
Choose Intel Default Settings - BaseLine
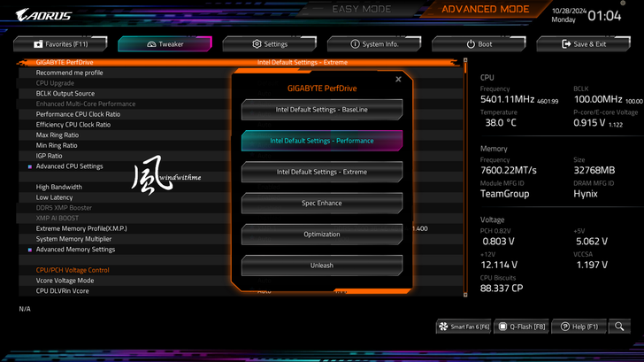point(322,110)
